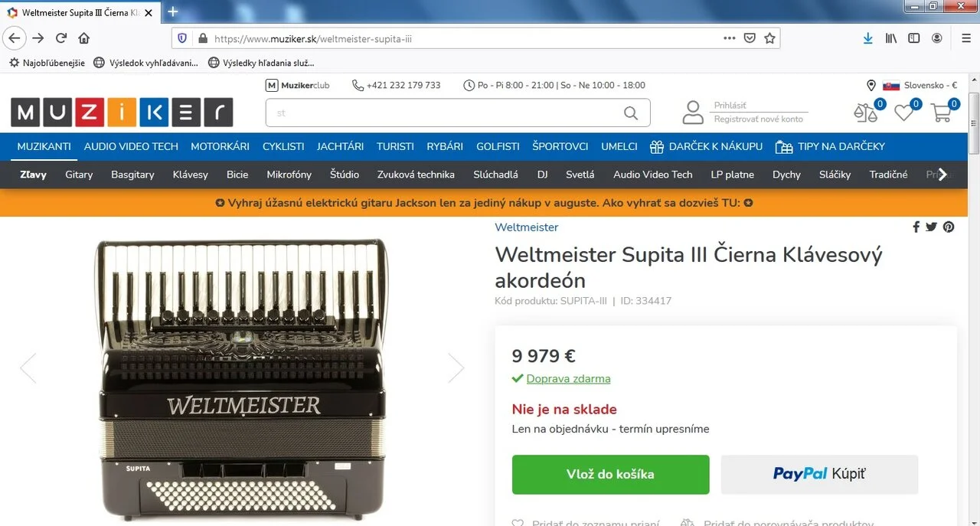Click the search magnifier icon
Image resolution: width=980 pixels, height=526 pixels.
click(x=630, y=113)
